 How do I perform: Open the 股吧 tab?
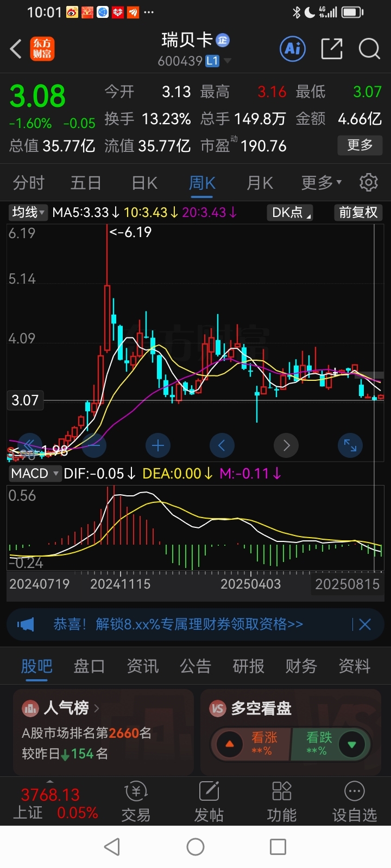coord(37,666)
